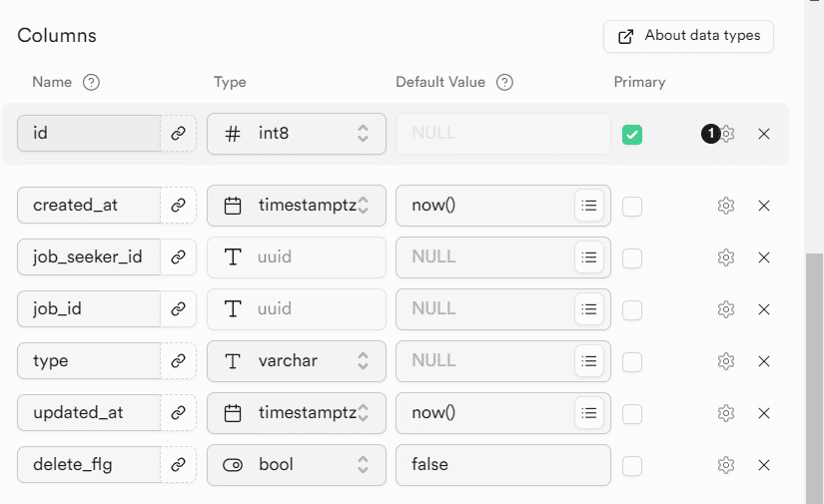Open suggestions list icon for updated_at default
This screenshot has height=504, width=824.
click(589, 413)
